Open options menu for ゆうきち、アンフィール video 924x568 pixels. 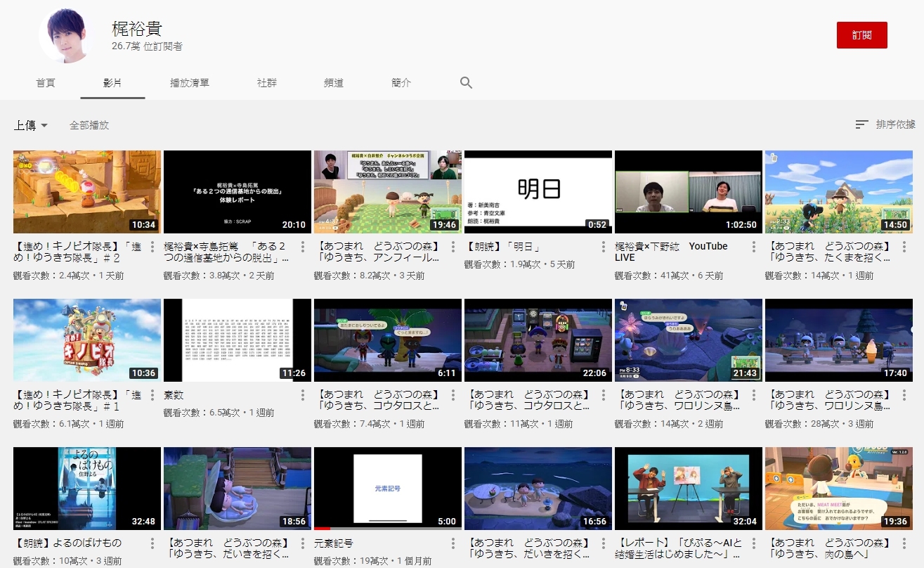(x=453, y=247)
